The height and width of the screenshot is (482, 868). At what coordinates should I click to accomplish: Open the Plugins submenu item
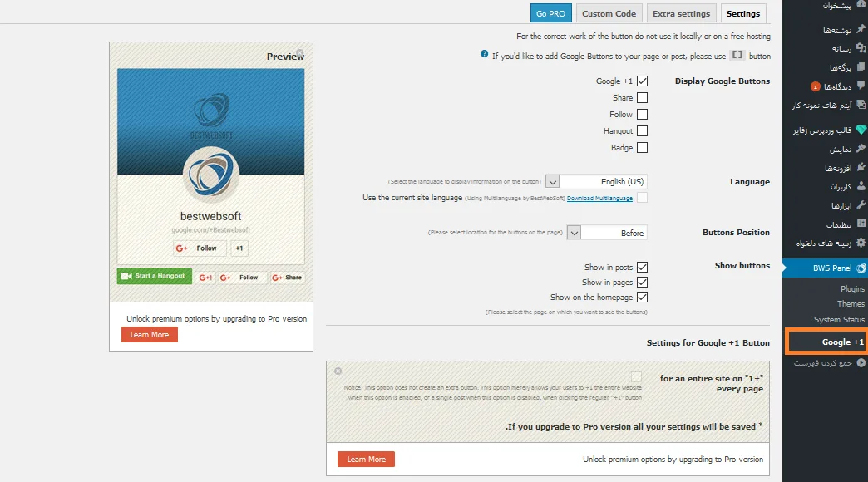(x=852, y=288)
